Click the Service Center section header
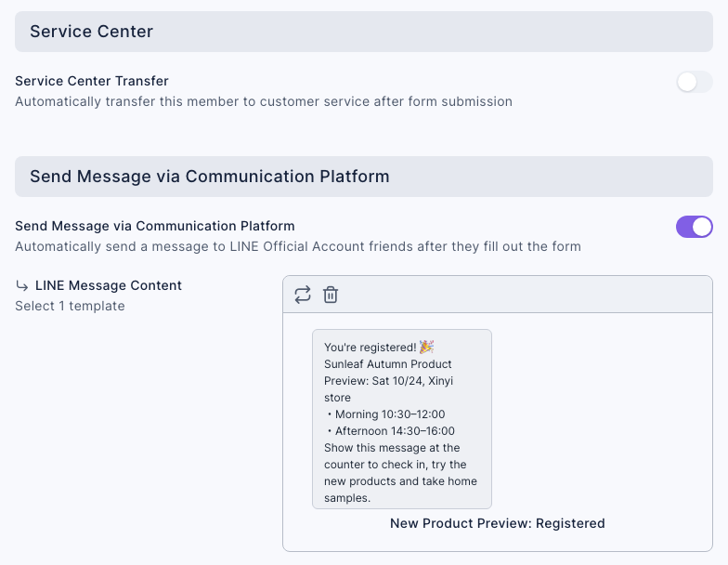The image size is (728, 565). (x=364, y=32)
